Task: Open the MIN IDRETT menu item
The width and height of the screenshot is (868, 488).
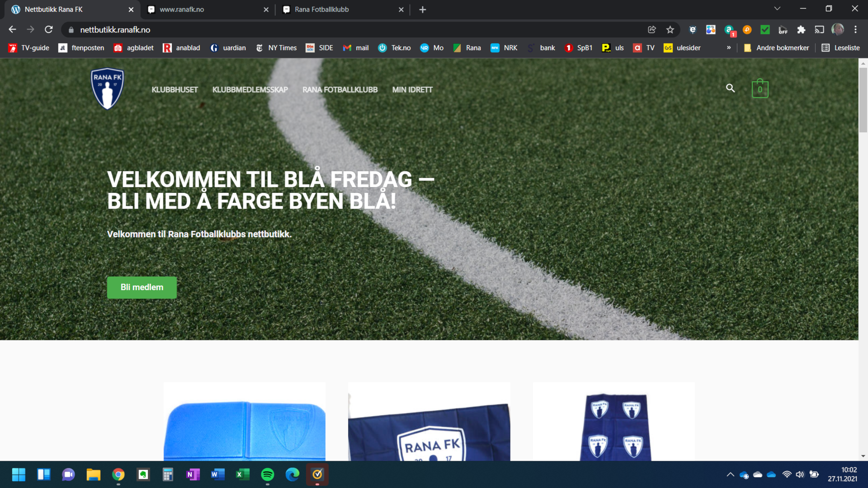Action: 412,89
